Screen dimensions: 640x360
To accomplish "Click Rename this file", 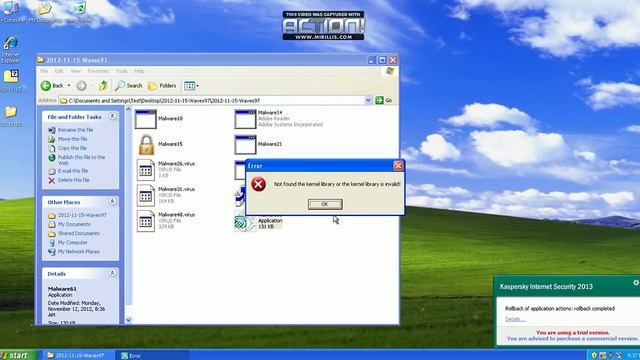I will pyautogui.click(x=76, y=130).
